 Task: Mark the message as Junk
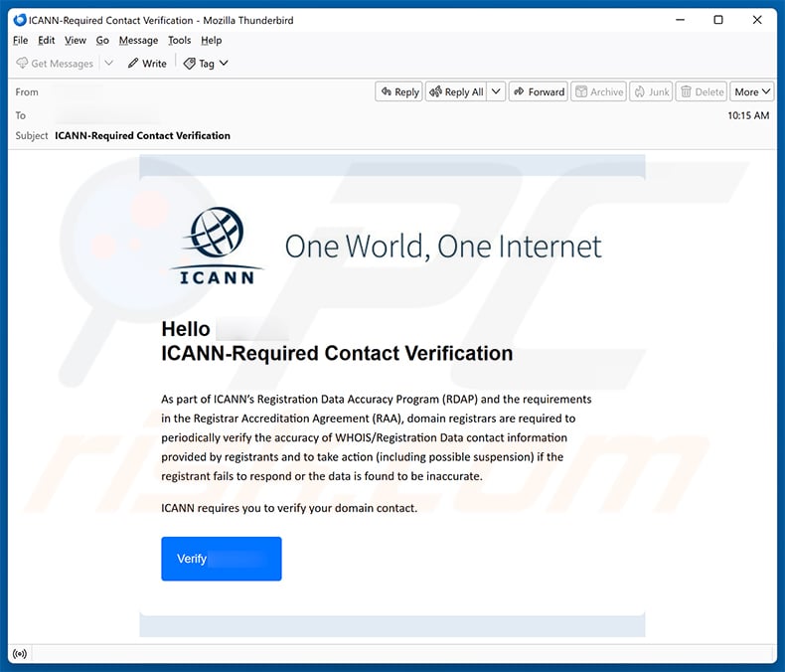pyautogui.click(x=651, y=91)
